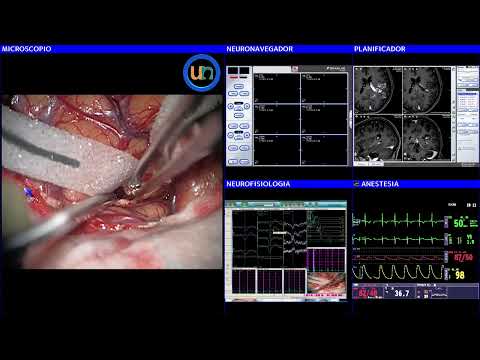Click the small surgical video thumbnail in neurophysiology
The image size is (480, 360).
coord(326,283)
